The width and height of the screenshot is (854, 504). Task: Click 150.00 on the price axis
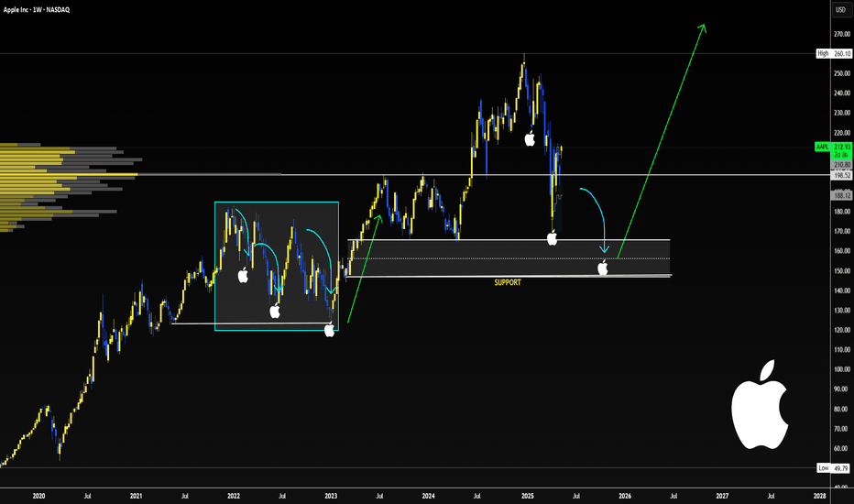click(x=842, y=271)
